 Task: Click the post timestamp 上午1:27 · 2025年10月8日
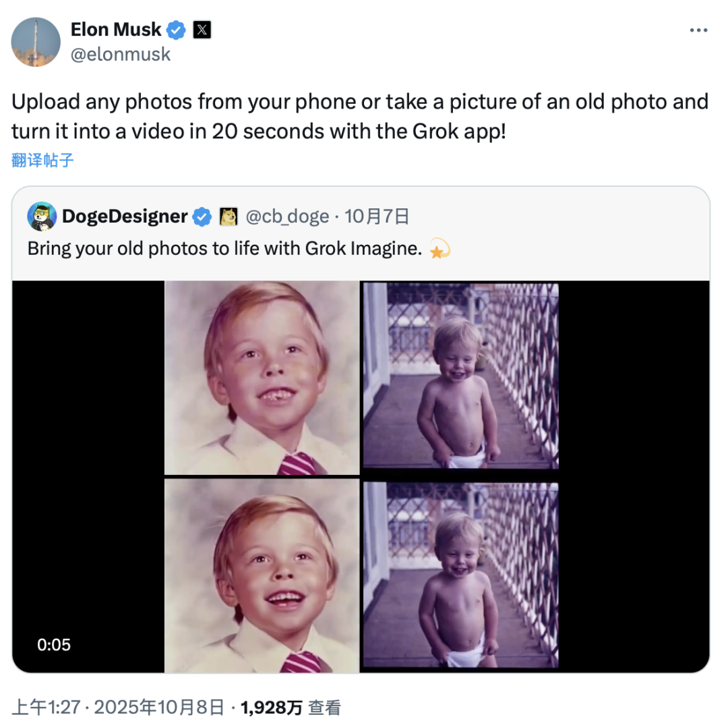coord(118,707)
